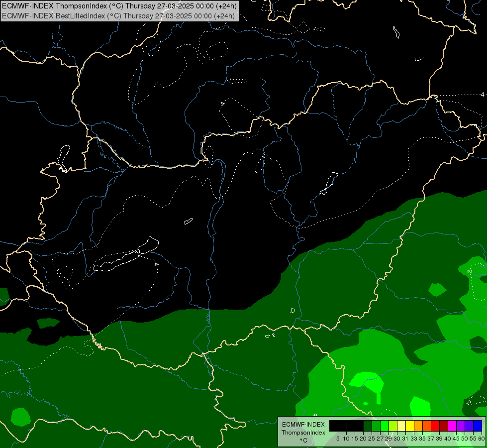Click the legend scale value 40

click(x=448, y=439)
